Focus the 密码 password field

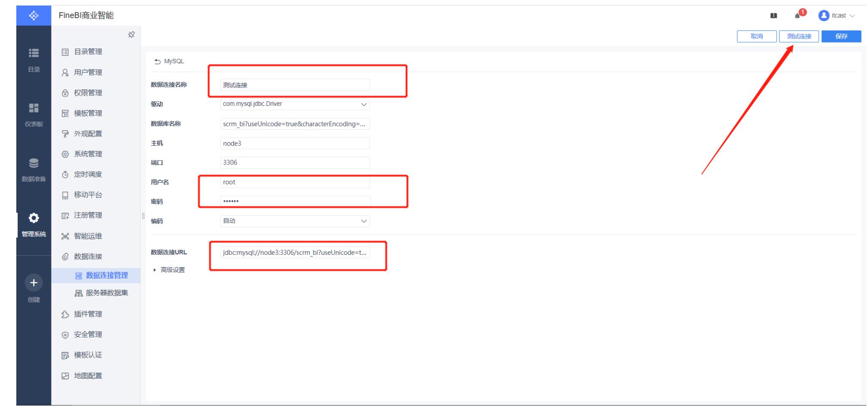pyautogui.click(x=295, y=201)
